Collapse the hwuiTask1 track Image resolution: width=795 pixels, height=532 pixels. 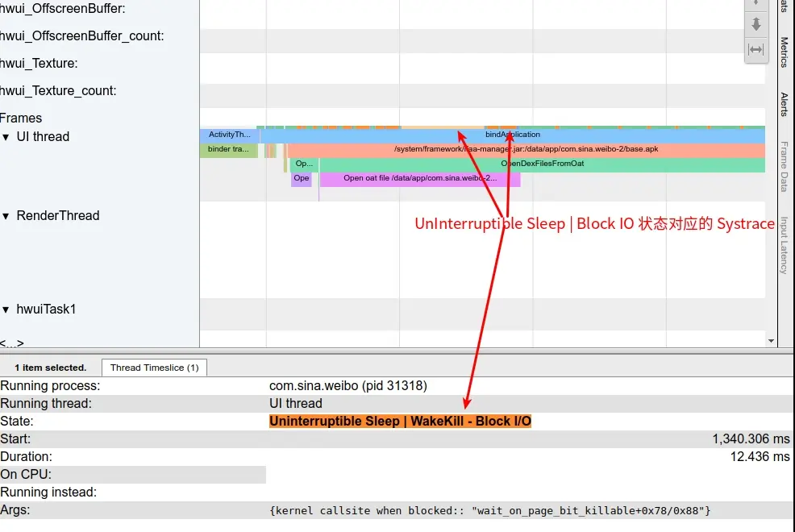pos(7,309)
